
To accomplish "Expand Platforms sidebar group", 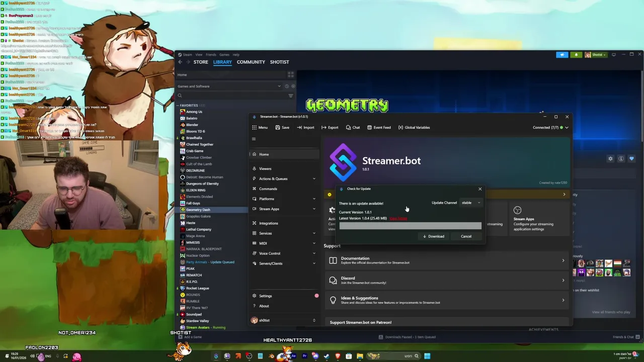I will [x=284, y=199].
